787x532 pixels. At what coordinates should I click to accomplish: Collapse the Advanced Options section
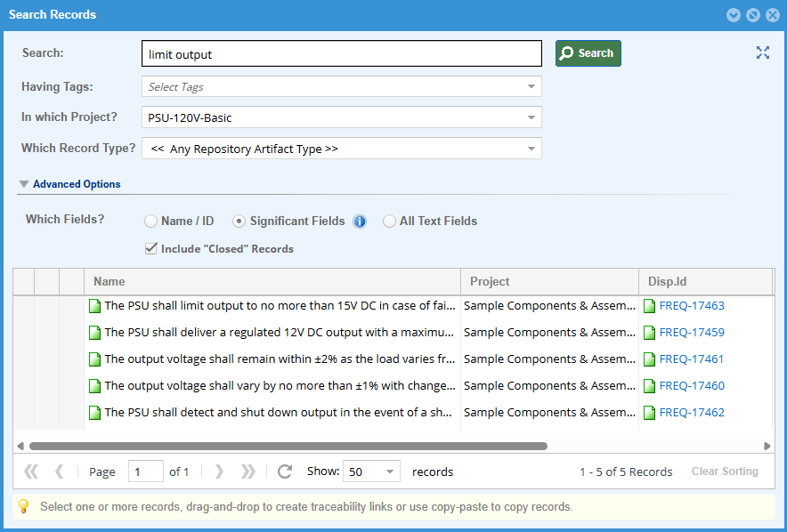click(24, 184)
